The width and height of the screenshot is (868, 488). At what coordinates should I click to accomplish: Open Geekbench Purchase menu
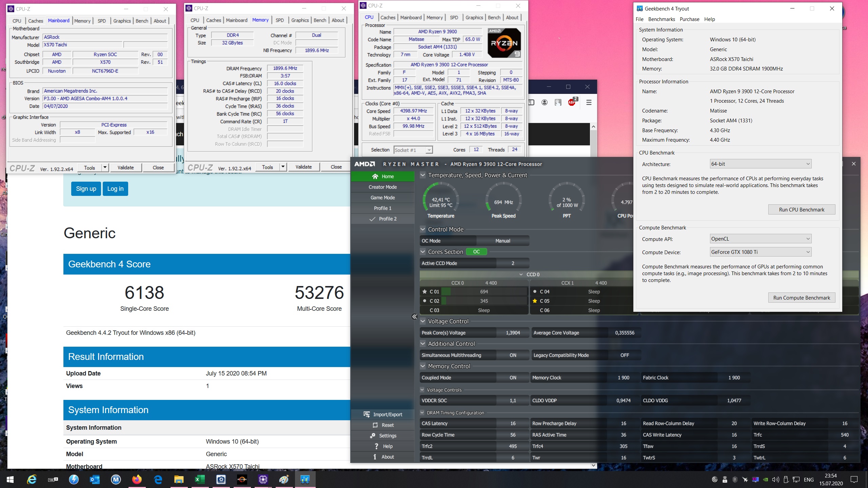(689, 19)
